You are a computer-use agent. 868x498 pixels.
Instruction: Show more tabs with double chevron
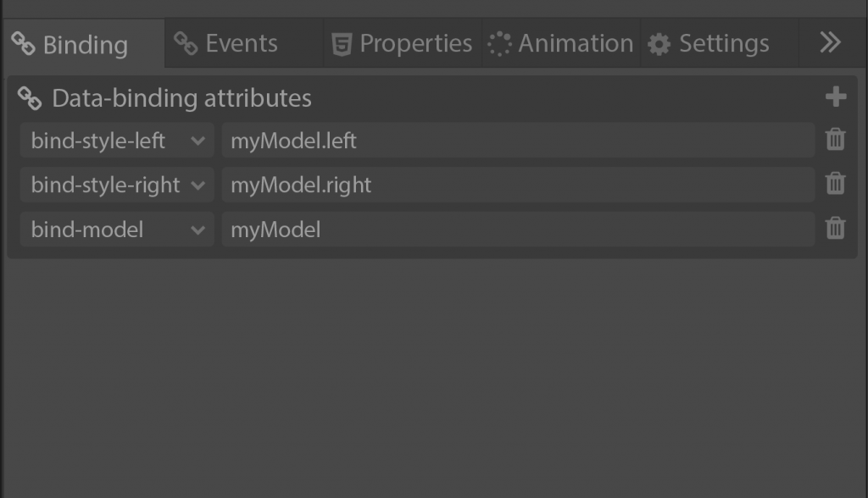tap(830, 43)
